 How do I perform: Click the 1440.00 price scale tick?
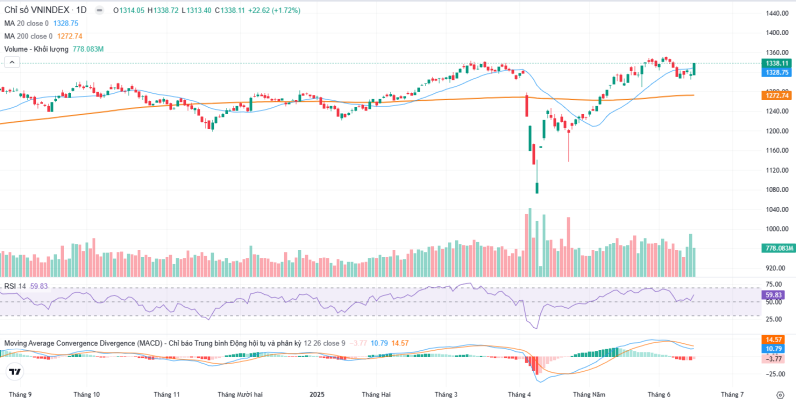point(777,13)
